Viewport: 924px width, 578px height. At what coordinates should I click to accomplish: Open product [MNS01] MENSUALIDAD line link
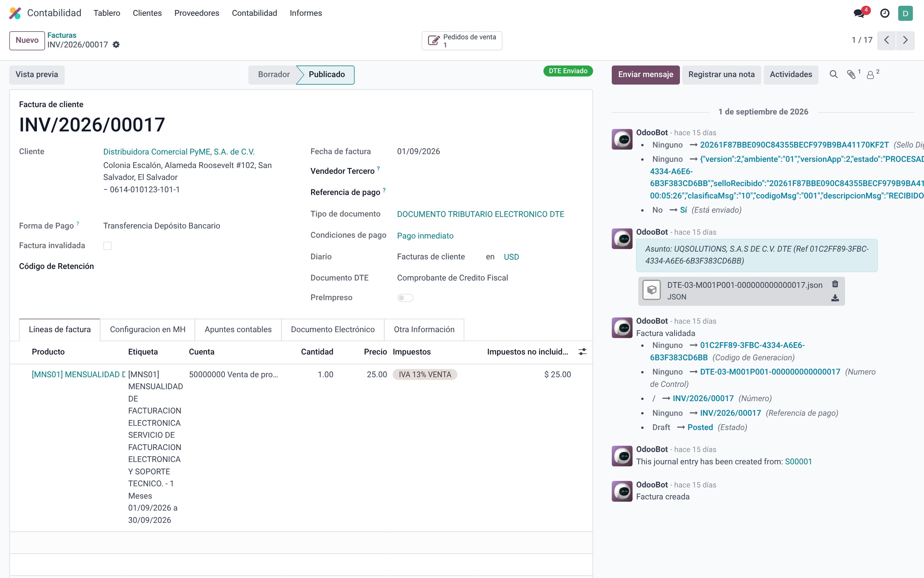point(79,375)
